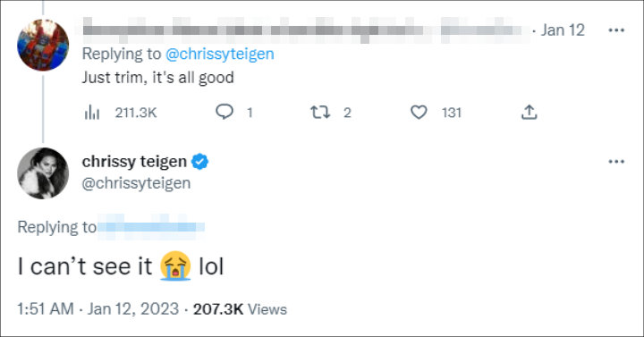
Task: Open @chrissyteigen mention link in reply
Action: (220, 55)
